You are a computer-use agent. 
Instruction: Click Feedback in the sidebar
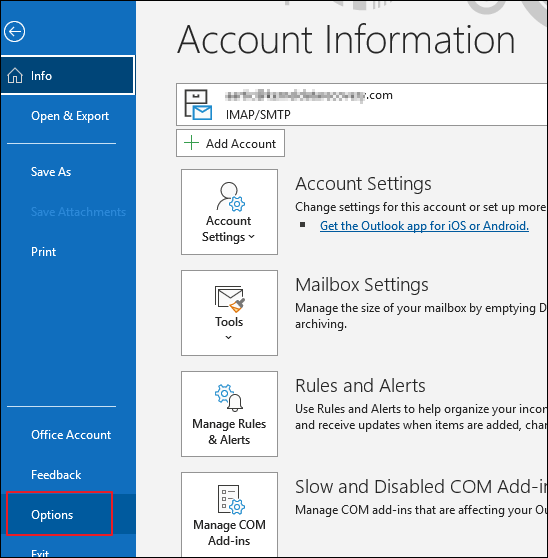tap(56, 475)
